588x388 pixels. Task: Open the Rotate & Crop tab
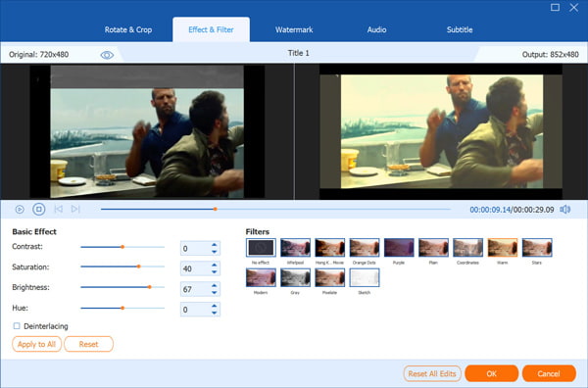[128, 29]
